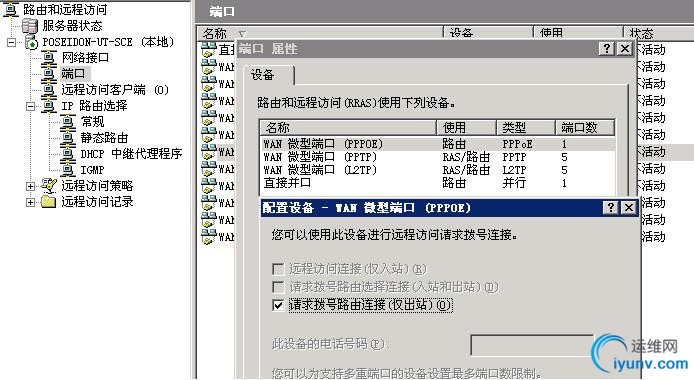Click the 常规 node icon

pyautogui.click(x=68, y=122)
